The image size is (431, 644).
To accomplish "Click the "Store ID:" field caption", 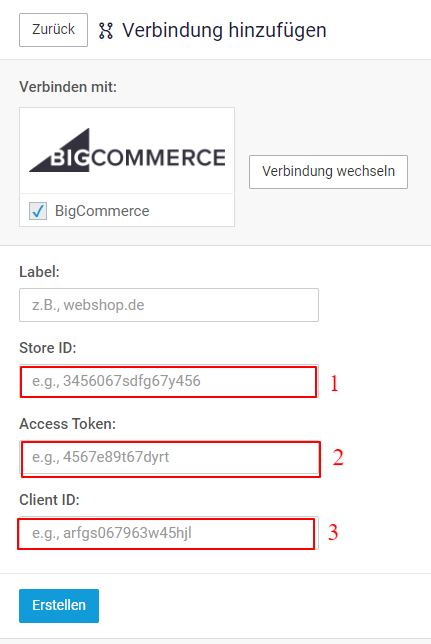I will pyautogui.click(x=48, y=348).
